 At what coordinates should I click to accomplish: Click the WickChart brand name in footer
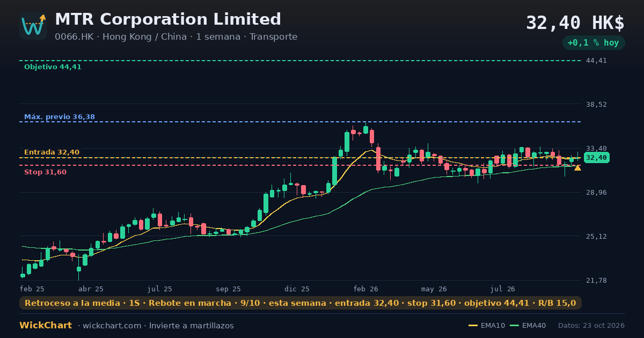(x=46, y=326)
